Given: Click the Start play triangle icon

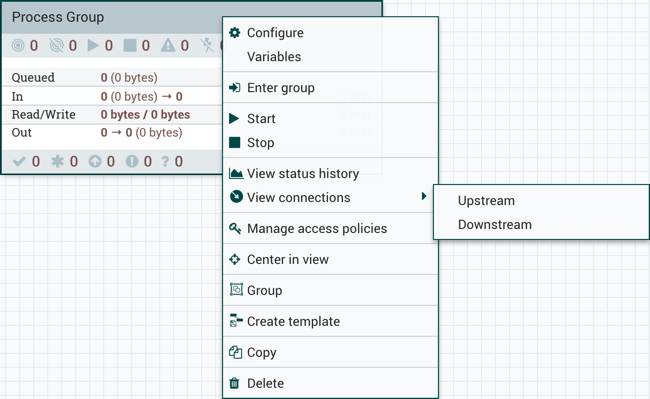Looking at the screenshot, I should 234,118.
